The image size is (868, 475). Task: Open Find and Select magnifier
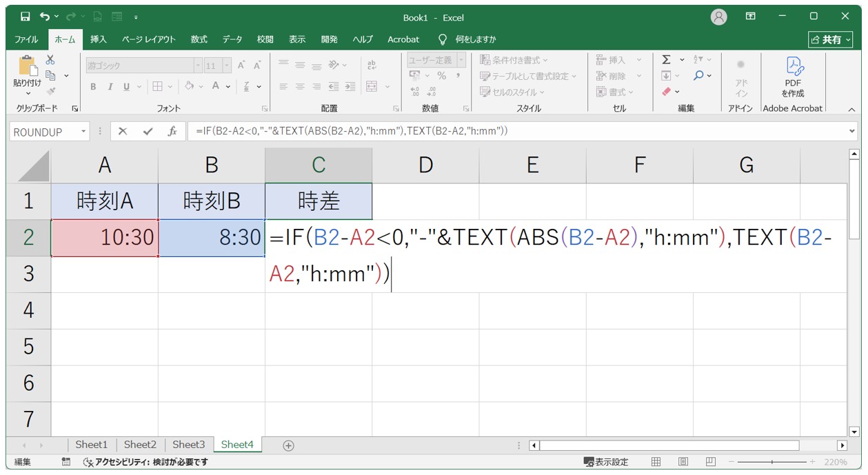[x=698, y=76]
